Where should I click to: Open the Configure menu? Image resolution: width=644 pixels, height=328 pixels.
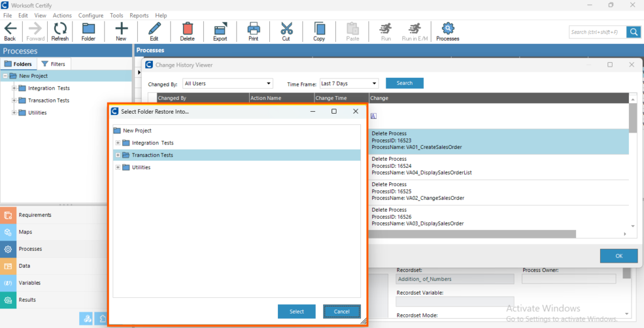click(x=91, y=15)
